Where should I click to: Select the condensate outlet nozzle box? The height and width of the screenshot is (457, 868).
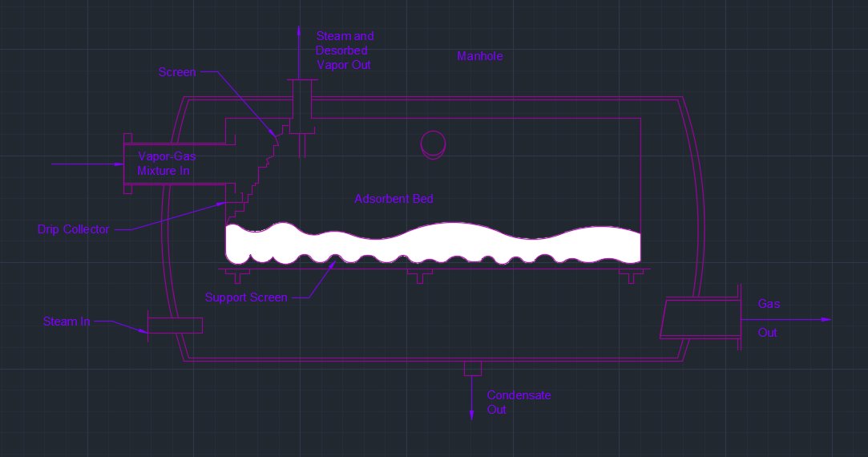click(x=472, y=368)
